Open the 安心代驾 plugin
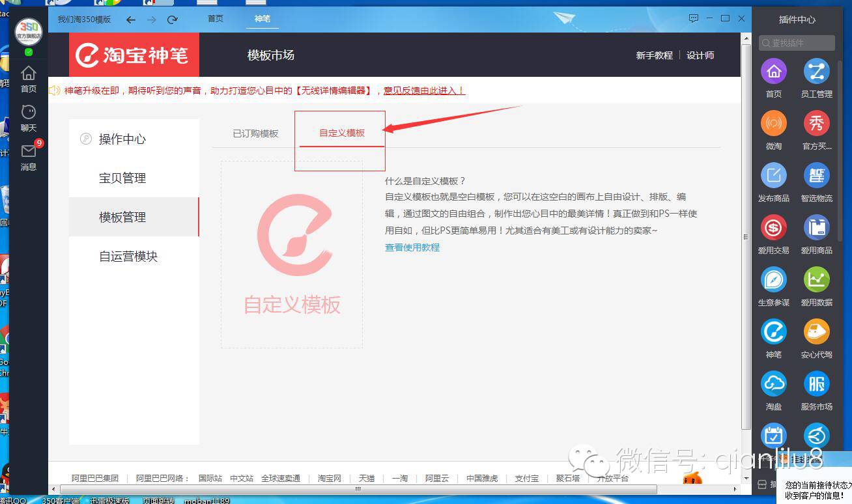The image size is (852, 504). tap(817, 331)
